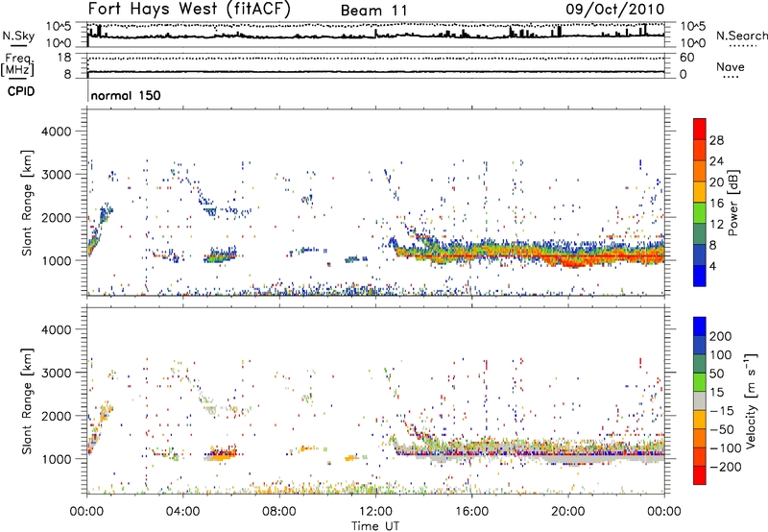Click the date 09/Oct/2010
Viewport: 768px width, 532px height.
click(615, 10)
